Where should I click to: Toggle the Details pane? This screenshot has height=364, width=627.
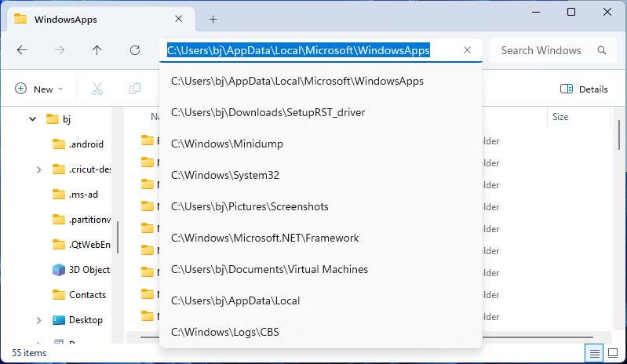[584, 89]
